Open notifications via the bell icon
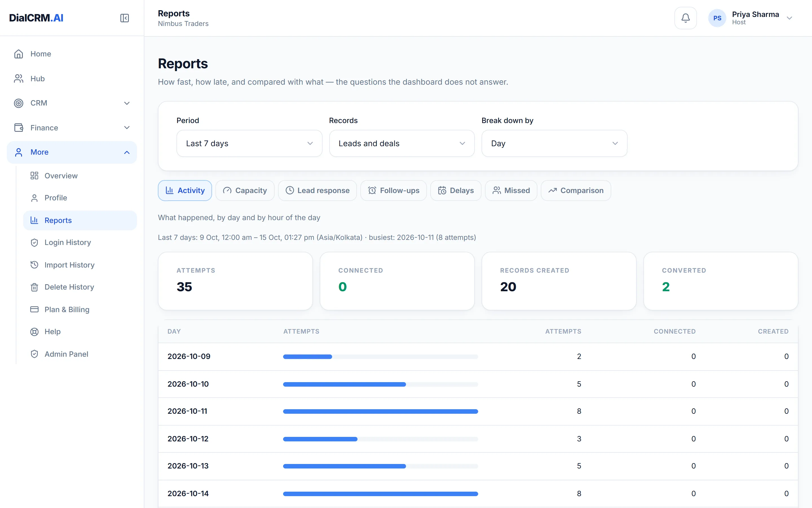The image size is (812, 508). click(685, 18)
